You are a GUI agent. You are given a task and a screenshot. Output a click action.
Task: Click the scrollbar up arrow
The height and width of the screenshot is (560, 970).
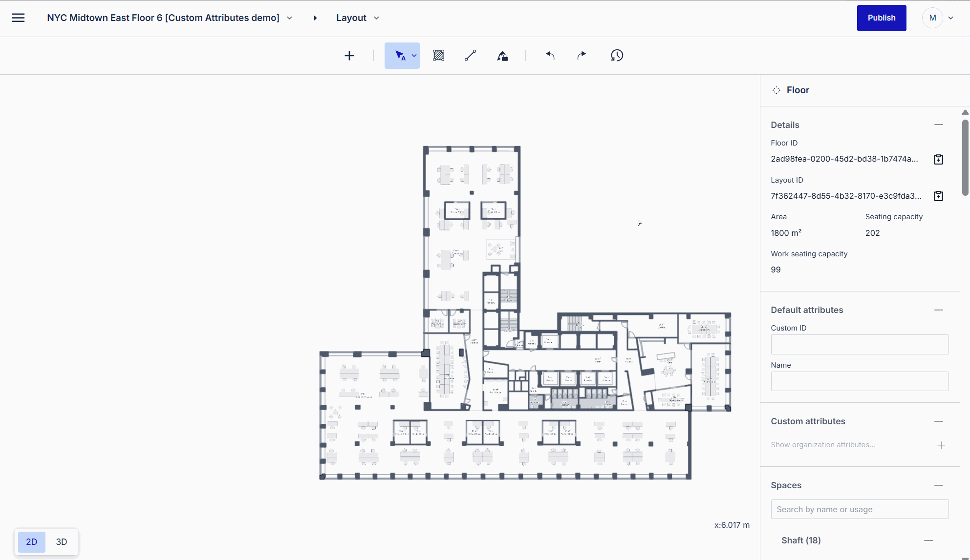pyautogui.click(x=965, y=112)
